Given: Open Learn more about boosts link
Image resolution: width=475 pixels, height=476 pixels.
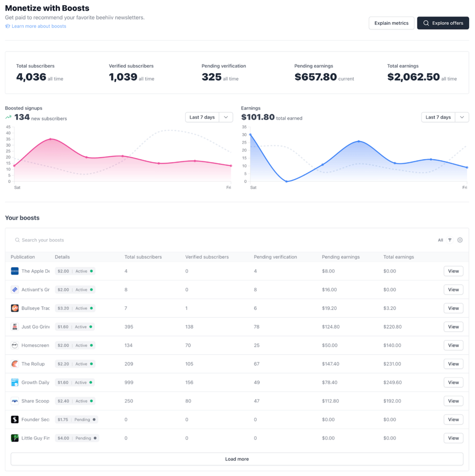Looking at the screenshot, I should pyautogui.click(x=39, y=26).
